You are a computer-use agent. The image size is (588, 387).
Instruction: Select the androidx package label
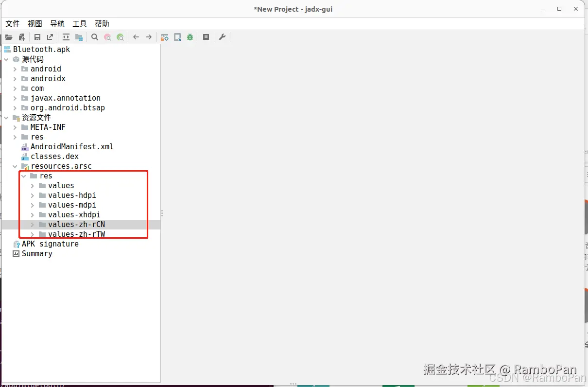[x=48, y=79]
